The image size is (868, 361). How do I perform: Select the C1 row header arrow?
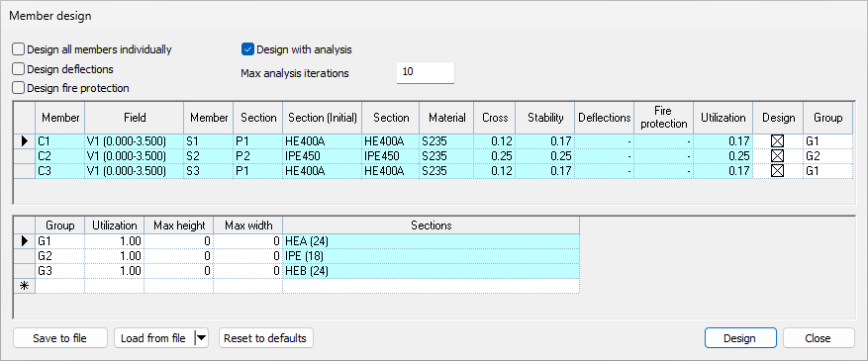25,141
